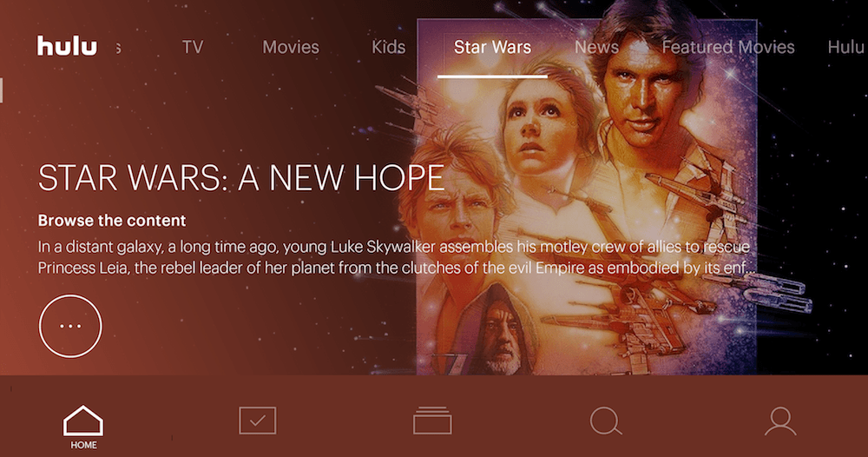Viewport: 868px width, 457px height.
Task: Go to the News tab
Action: click(x=596, y=47)
